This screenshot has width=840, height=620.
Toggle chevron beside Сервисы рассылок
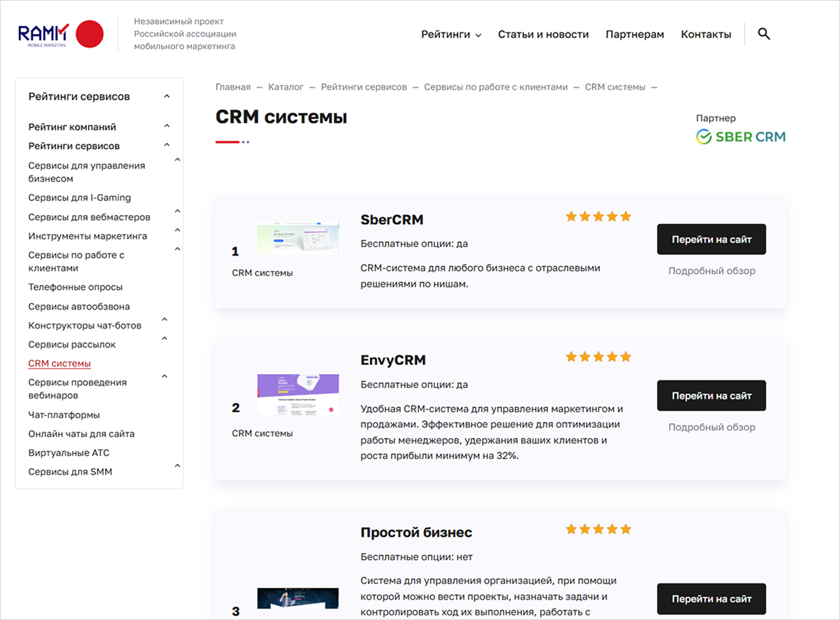click(x=165, y=338)
